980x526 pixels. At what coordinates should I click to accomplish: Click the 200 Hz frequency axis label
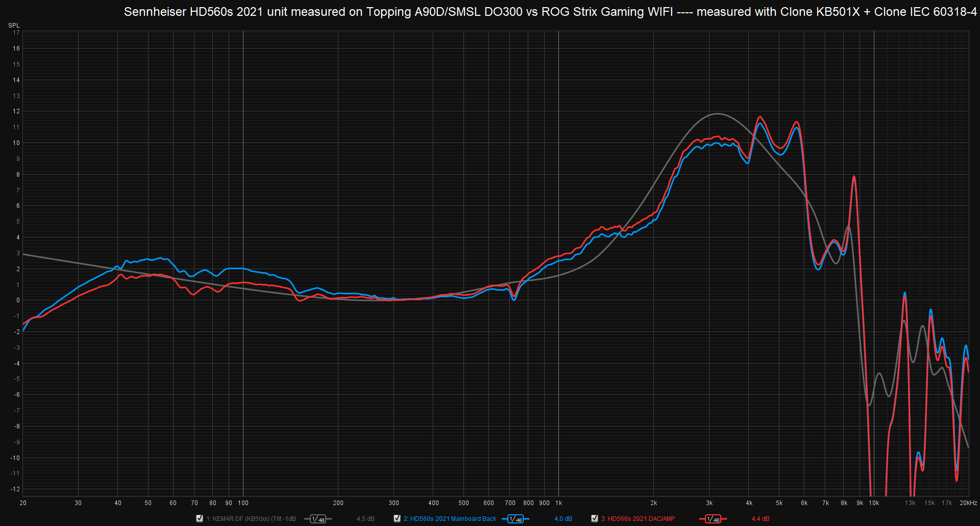(338, 503)
